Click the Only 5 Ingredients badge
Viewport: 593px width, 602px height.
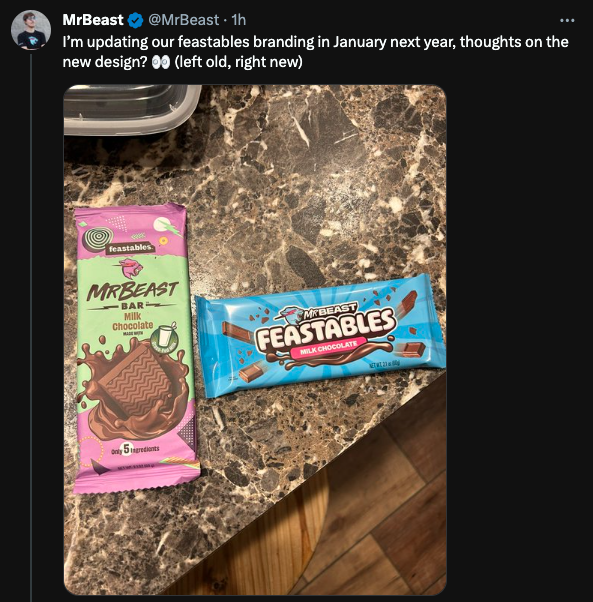tap(135, 449)
